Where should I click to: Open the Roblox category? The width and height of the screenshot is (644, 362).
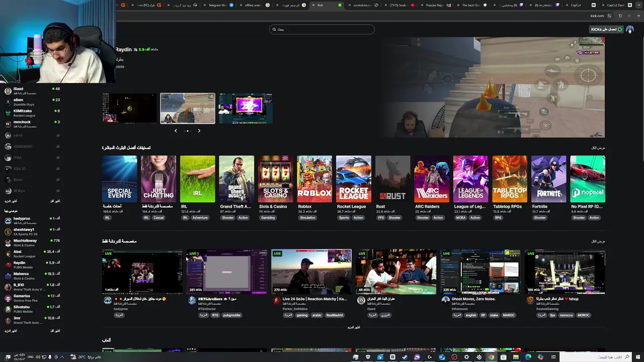pos(314,179)
